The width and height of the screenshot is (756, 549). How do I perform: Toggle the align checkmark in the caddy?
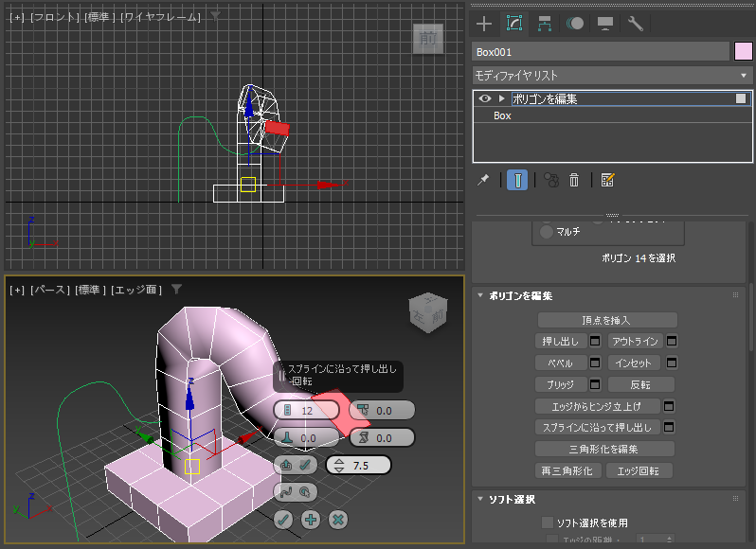tap(305, 465)
